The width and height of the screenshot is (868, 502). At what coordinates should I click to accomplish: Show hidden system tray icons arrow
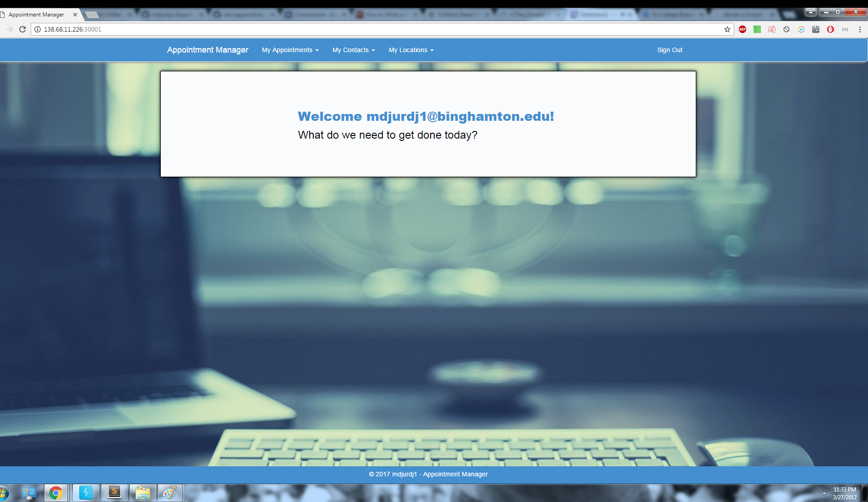point(824,493)
